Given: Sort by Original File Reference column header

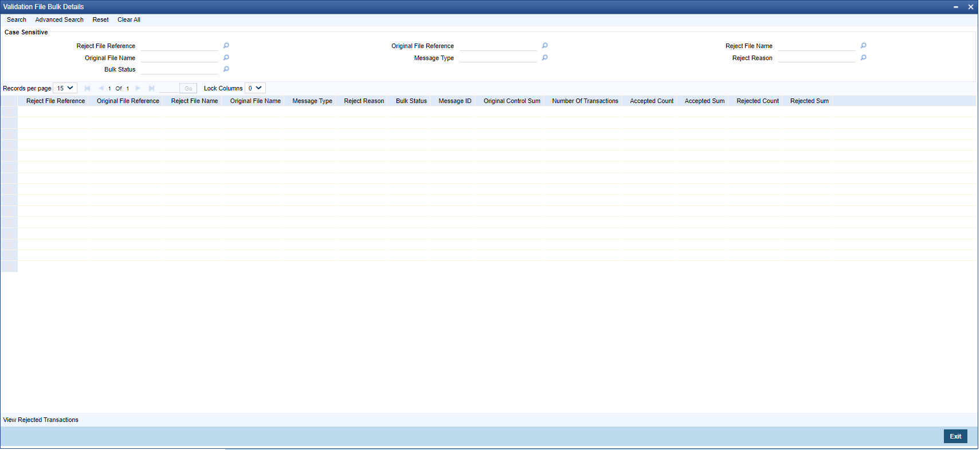Looking at the screenshot, I should coord(128,101).
